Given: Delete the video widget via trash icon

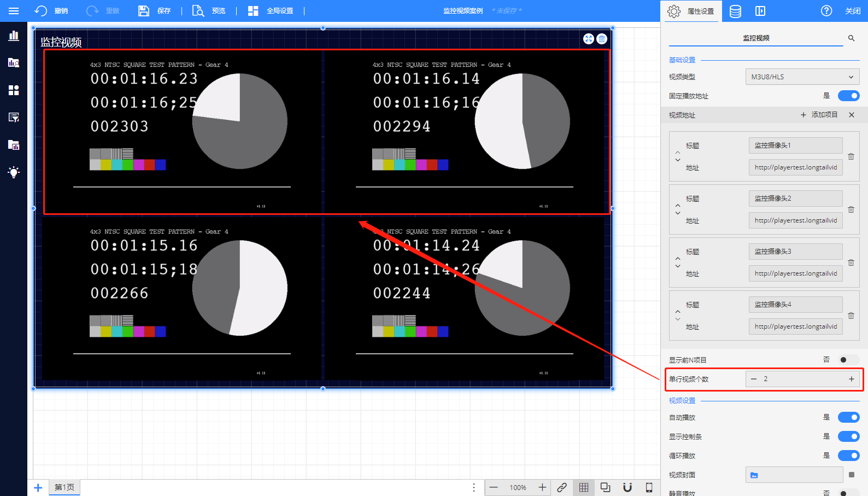Looking at the screenshot, I should (602, 39).
